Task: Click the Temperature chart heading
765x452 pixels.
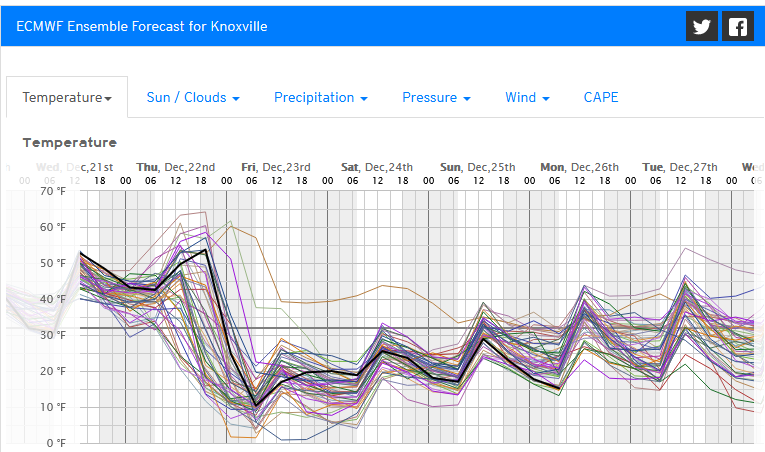Action: 70,143
